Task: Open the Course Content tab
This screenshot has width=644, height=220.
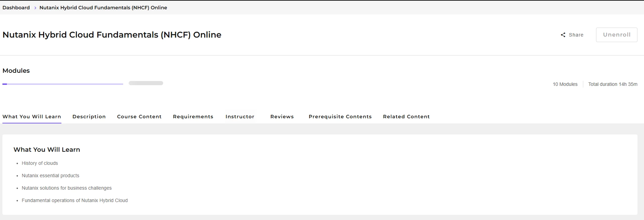Action: (x=139, y=117)
